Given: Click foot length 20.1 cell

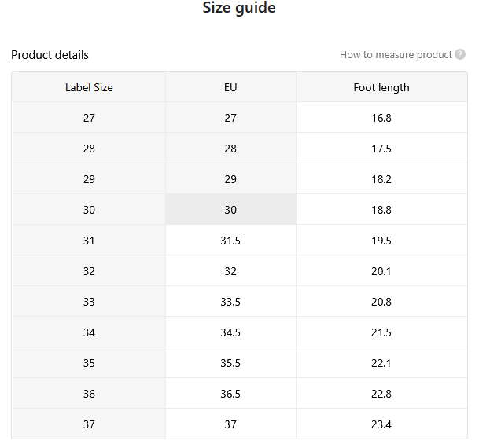Looking at the screenshot, I should pyautogui.click(x=381, y=271).
